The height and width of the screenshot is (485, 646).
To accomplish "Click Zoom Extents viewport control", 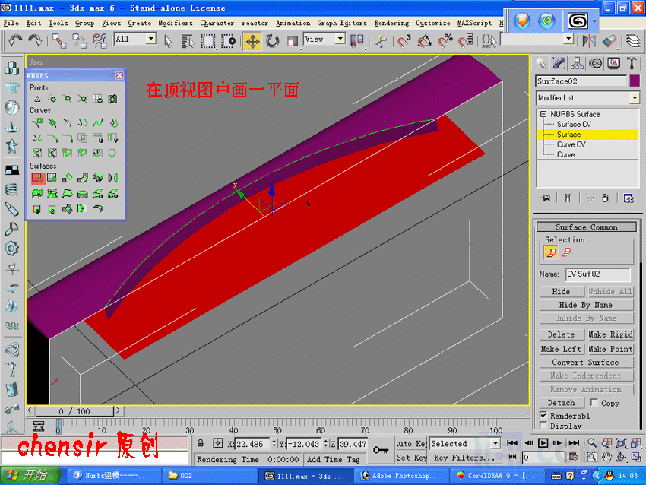I will [x=622, y=443].
